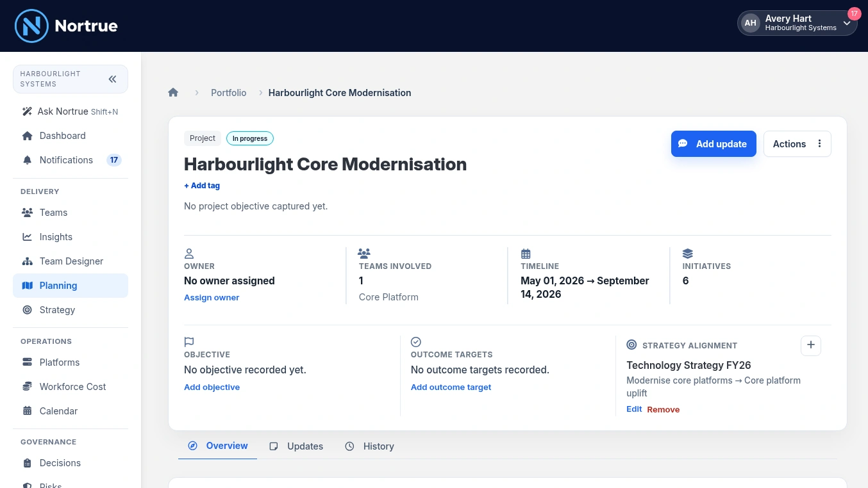Click the Teams Involved group icon
The width and height of the screenshot is (868, 488).
point(364,254)
